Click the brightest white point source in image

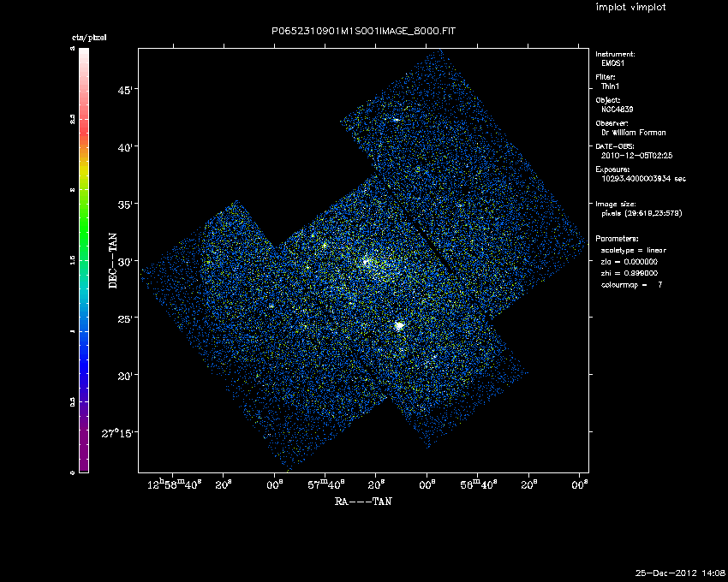pos(399,326)
